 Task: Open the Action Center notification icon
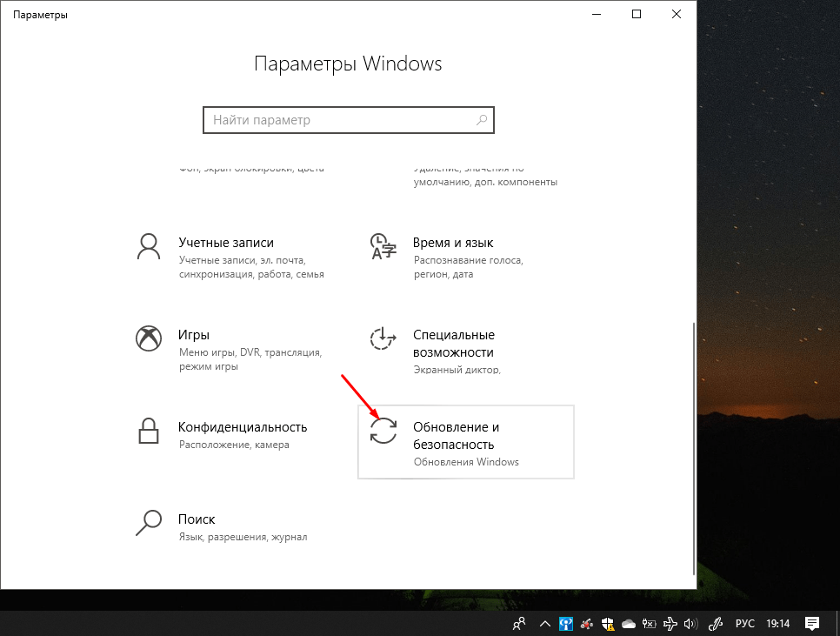[812, 624]
